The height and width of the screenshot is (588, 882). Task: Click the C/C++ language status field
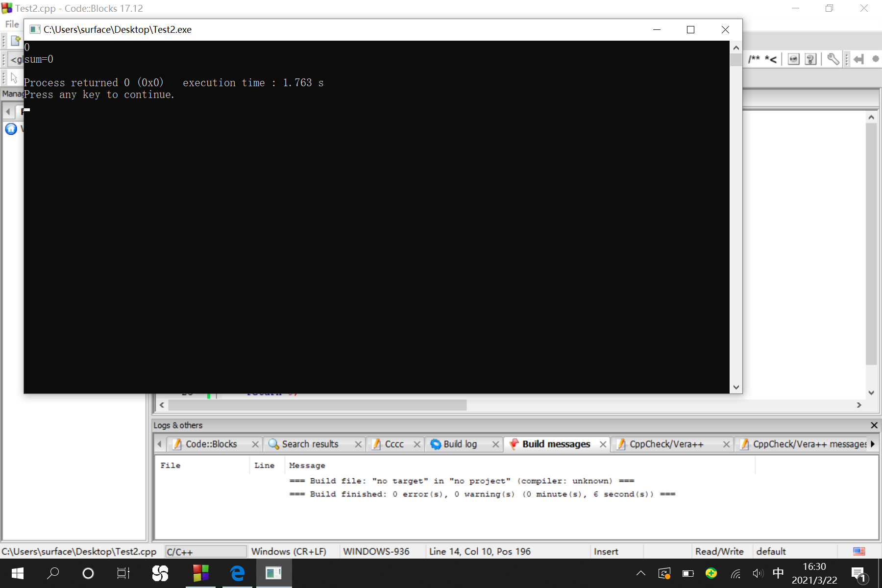[x=206, y=552]
